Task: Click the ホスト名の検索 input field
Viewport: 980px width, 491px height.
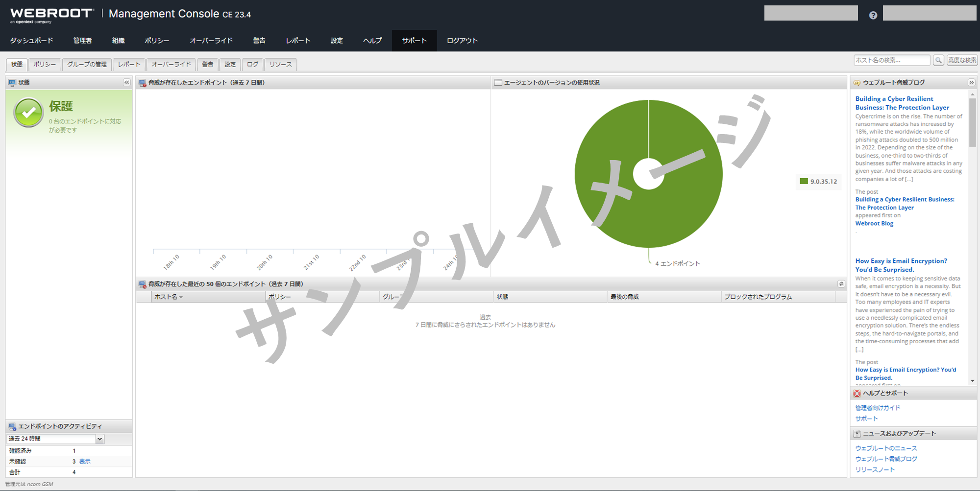Action: point(891,60)
